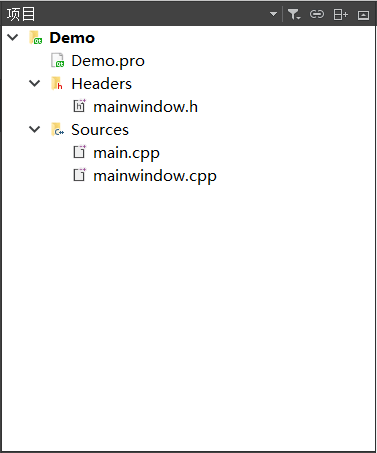Click the 项目 panel title
The width and height of the screenshot is (377, 453).
[x=21, y=14]
